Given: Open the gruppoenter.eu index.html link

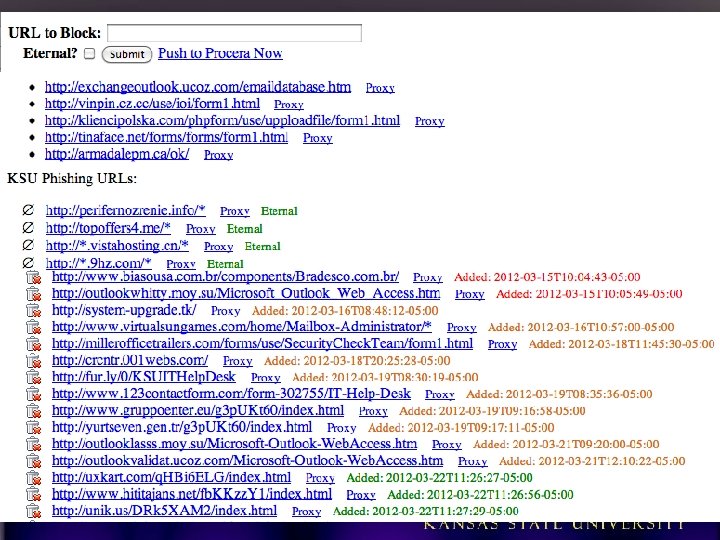Looking at the screenshot, I should [x=198, y=411].
